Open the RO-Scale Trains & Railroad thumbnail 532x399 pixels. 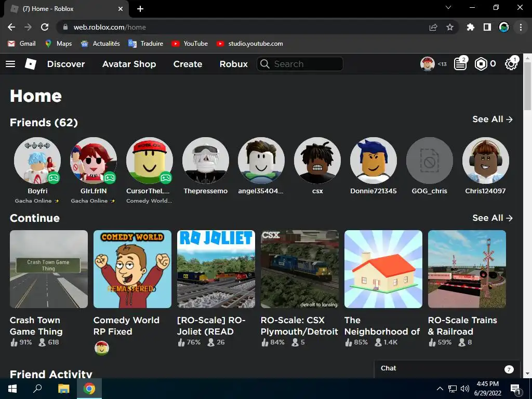[x=467, y=269]
